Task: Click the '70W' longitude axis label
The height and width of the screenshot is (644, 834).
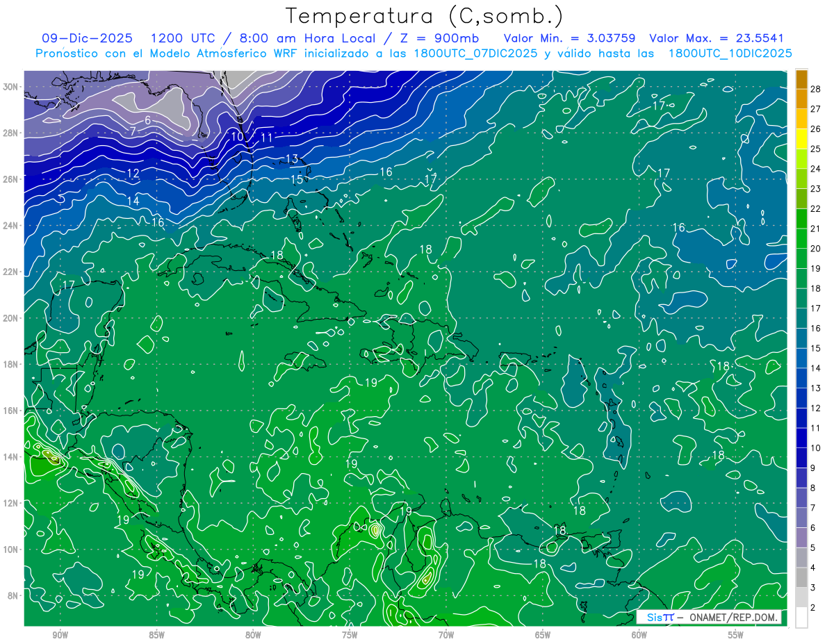Action: click(446, 636)
